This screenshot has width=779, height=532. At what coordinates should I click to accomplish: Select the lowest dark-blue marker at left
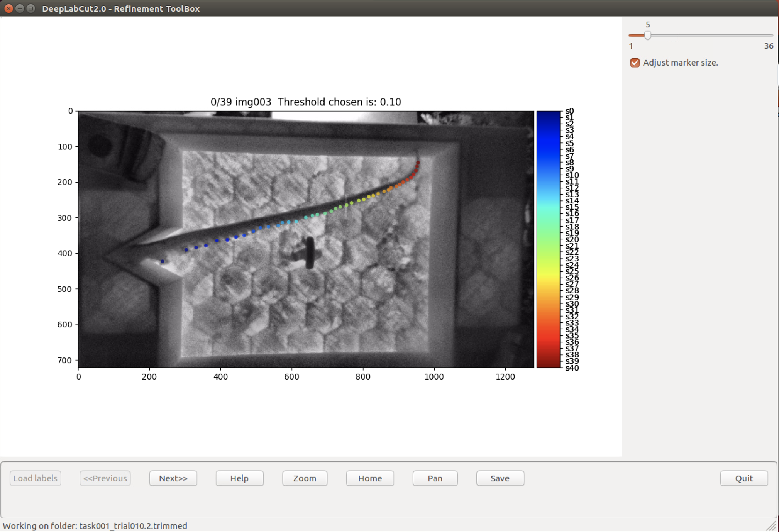click(163, 261)
